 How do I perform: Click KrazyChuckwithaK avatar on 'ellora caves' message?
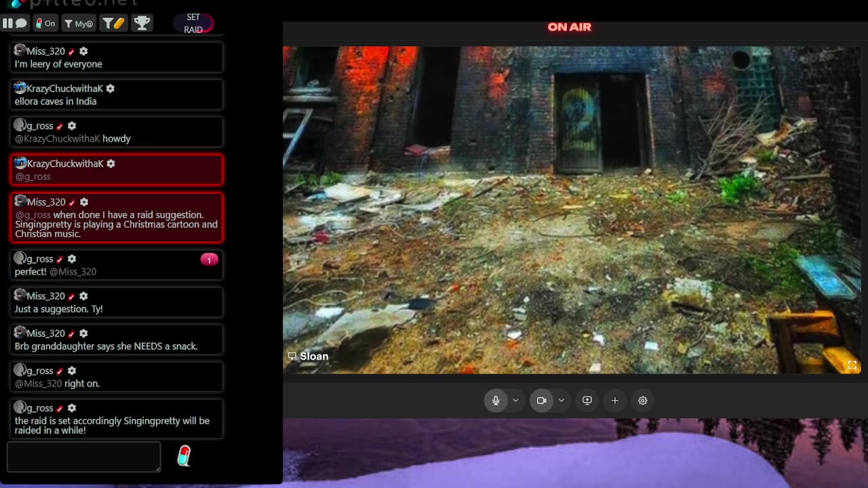click(20, 87)
